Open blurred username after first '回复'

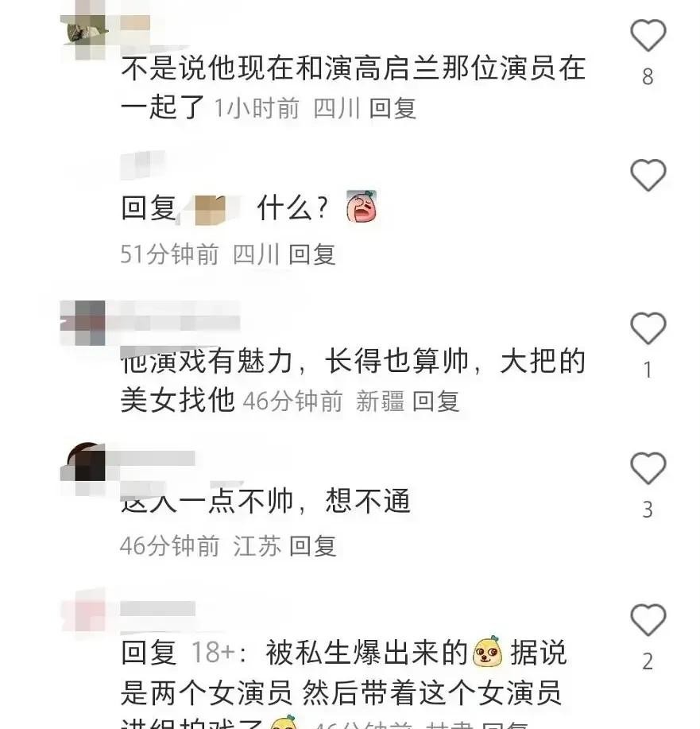coord(209,209)
